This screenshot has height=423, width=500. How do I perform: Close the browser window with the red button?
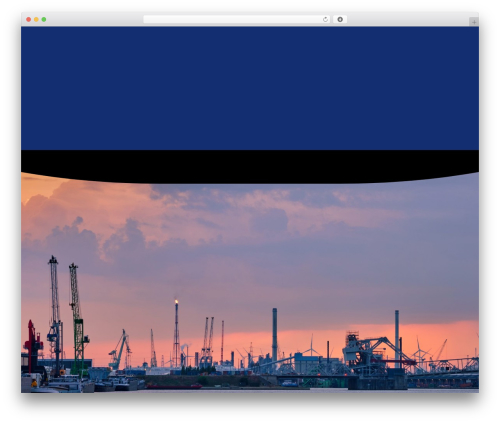(x=29, y=20)
